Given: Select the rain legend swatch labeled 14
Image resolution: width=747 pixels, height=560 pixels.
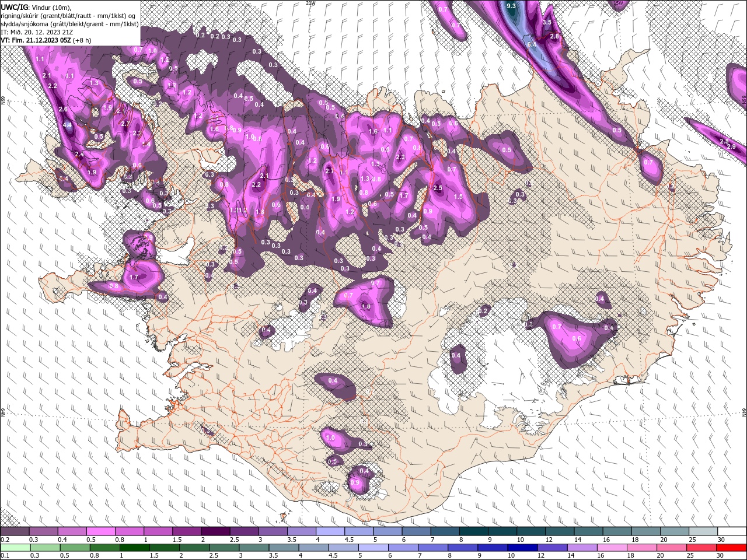Looking at the screenshot, I should coord(582,547).
